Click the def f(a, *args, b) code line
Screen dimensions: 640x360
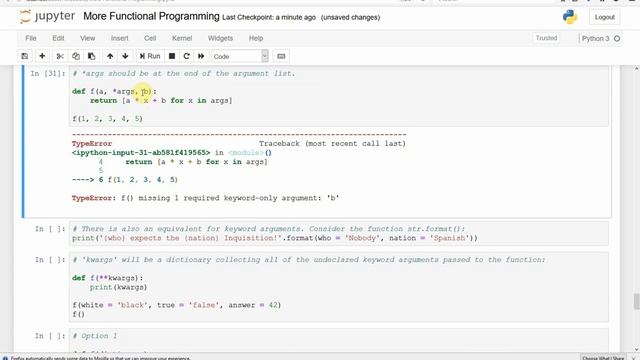[x=114, y=91]
